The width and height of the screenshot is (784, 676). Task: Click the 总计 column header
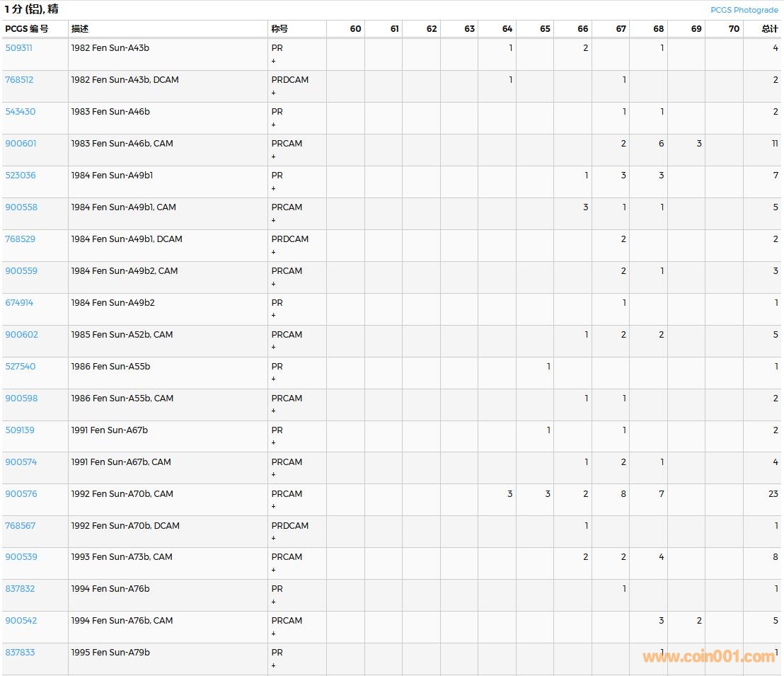tap(769, 29)
